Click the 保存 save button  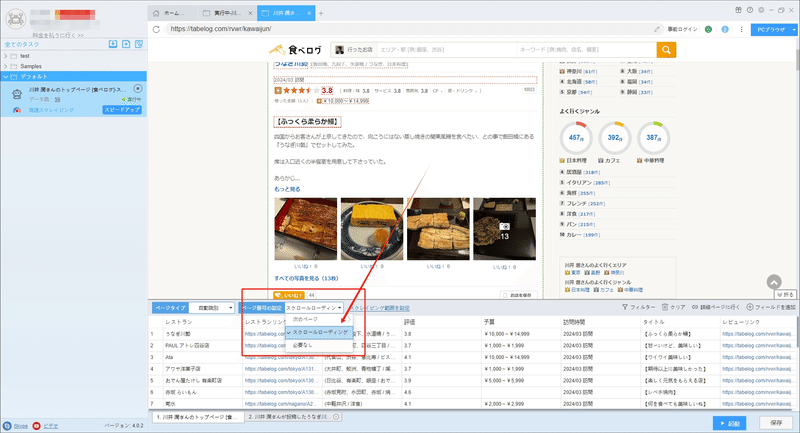(776, 423)
